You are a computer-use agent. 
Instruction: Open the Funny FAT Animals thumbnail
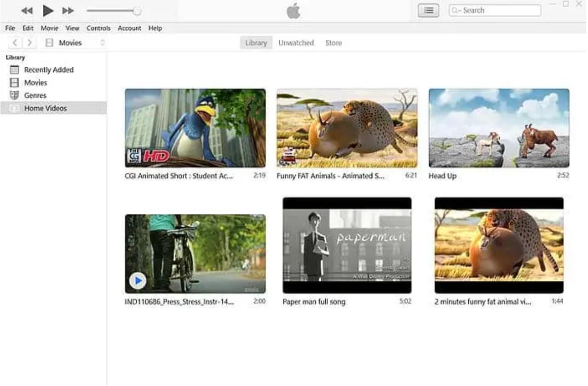click(x=347, y=128)
